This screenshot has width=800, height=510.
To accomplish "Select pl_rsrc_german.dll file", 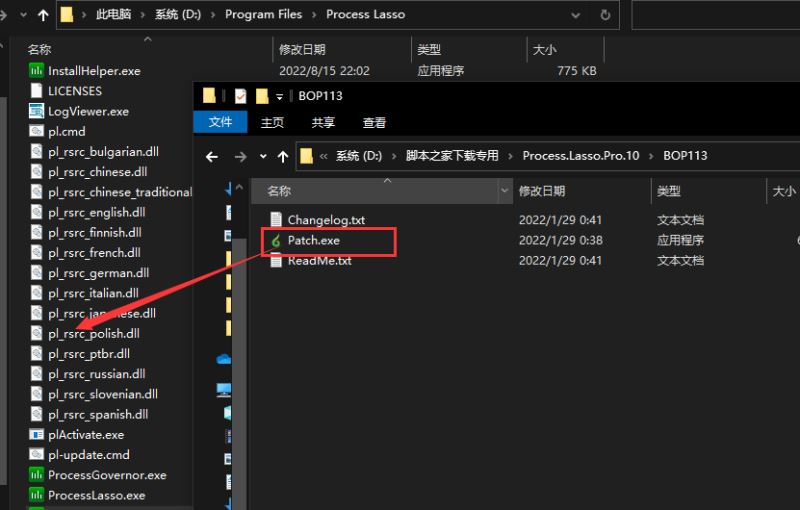I will [90, 273].
